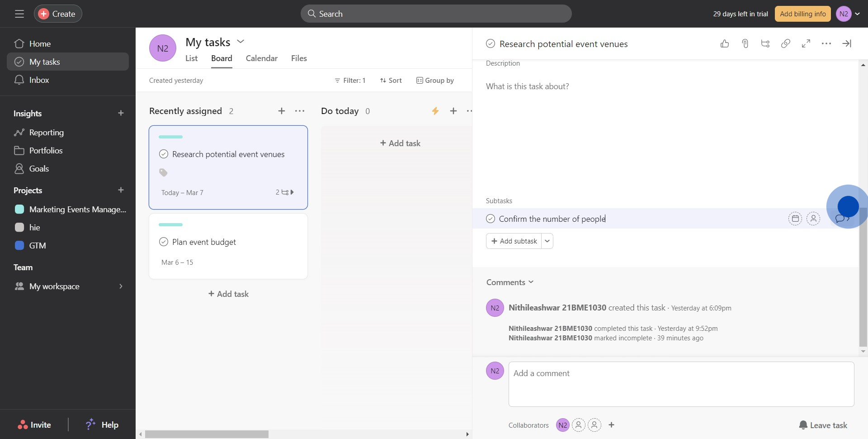Switch to the Calendar tab
The height and width of the screenshot is (439, 868).
coord(261,58)
